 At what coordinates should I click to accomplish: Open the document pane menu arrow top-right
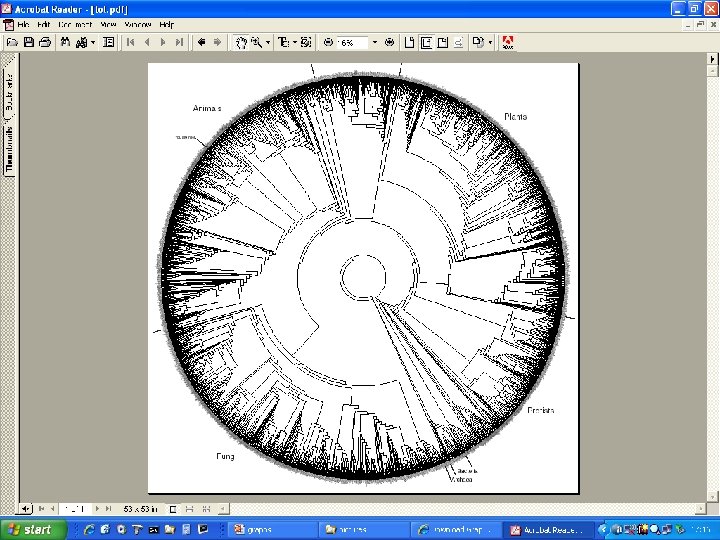point(712,59)
